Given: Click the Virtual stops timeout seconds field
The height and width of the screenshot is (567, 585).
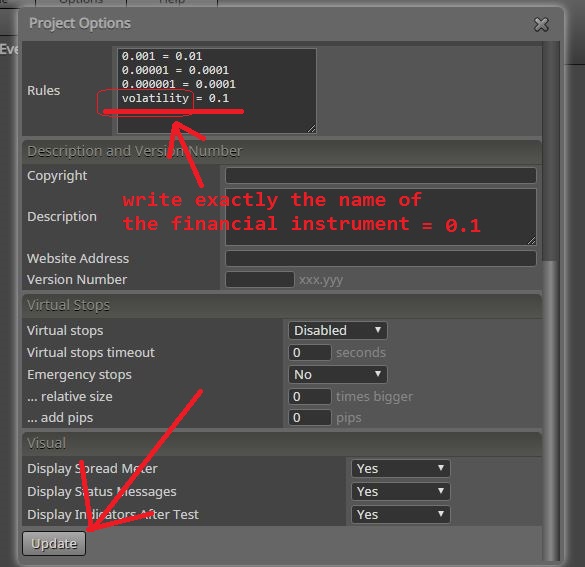Looking at the screenshot, I should click(x=310, y=353).
